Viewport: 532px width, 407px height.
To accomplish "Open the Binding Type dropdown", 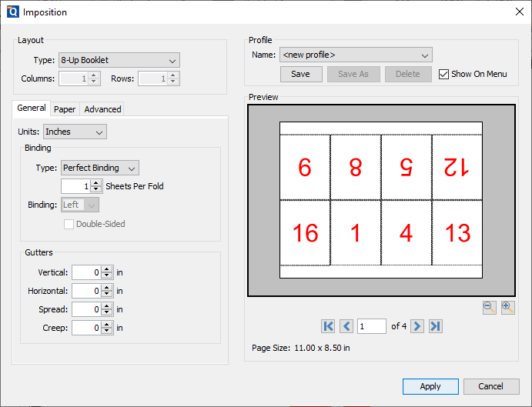I will tap(100, 168).
